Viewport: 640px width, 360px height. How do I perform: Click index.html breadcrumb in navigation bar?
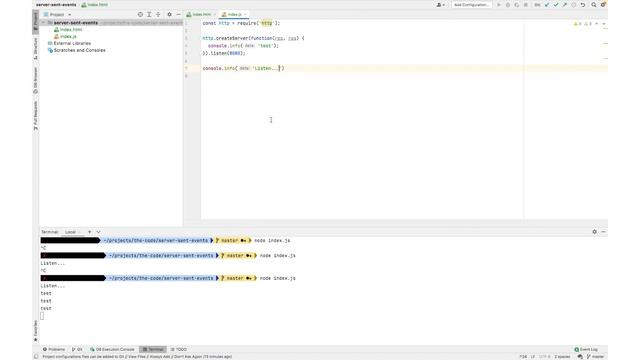(x=95, y=5)
